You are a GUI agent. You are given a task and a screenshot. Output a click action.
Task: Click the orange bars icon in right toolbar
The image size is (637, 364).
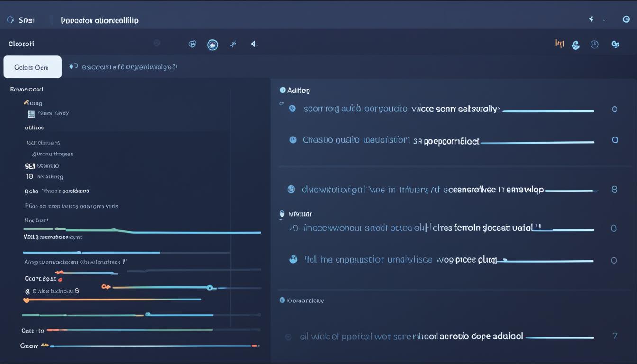click(559, 44)
